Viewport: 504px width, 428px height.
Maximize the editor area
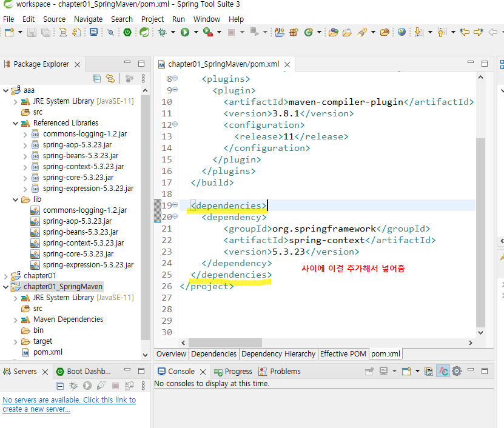(x=485, y=64)
